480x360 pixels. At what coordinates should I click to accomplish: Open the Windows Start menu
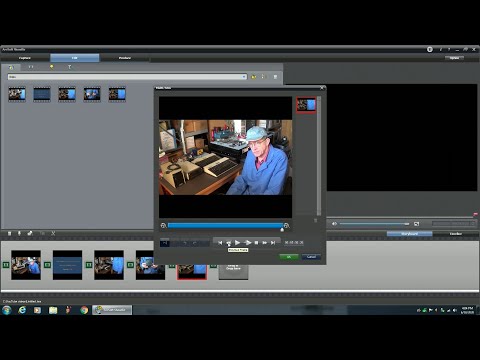pos(7,310)
